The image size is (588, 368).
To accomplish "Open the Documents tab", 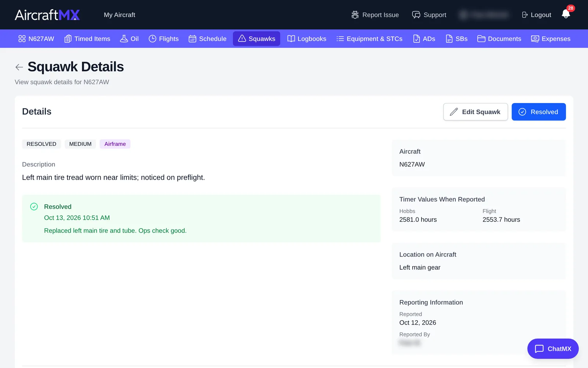I will 499,39.
